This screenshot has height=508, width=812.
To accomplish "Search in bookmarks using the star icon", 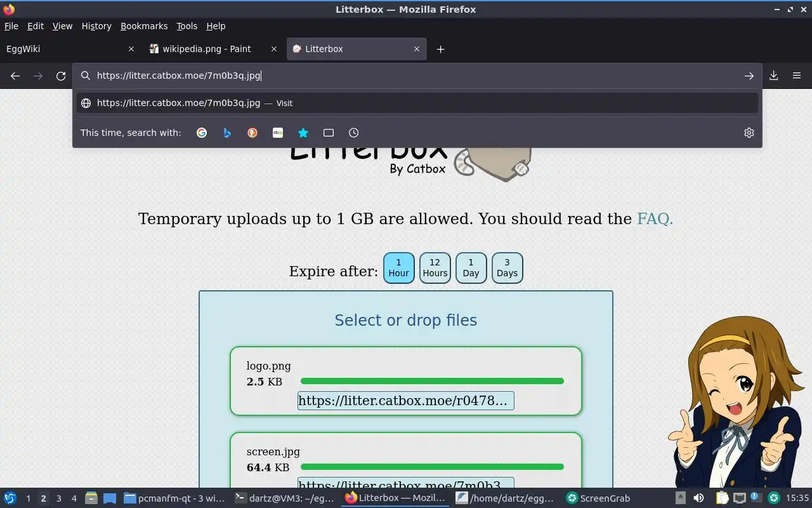I will pyautogui.click(x=303, y=133).
